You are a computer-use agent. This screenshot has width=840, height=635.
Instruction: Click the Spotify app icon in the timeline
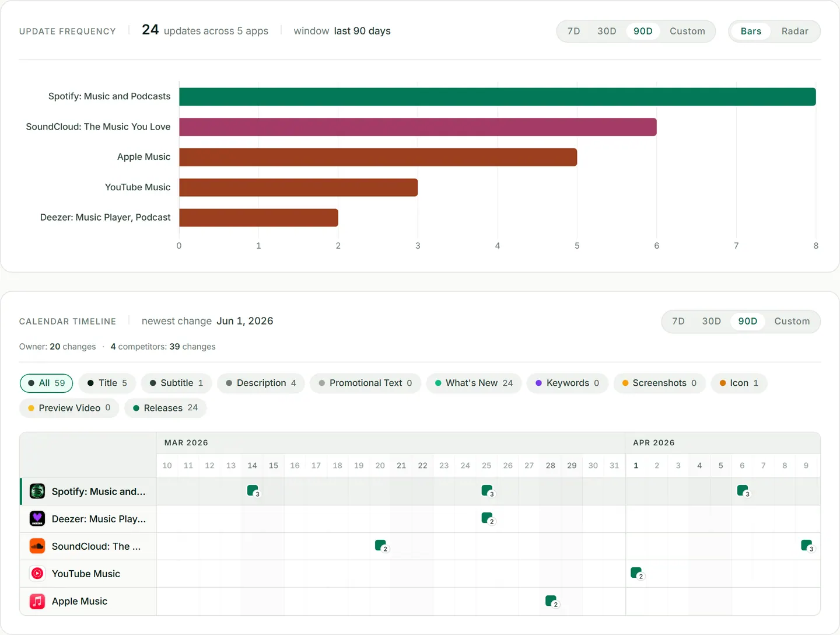coord(37,491)
